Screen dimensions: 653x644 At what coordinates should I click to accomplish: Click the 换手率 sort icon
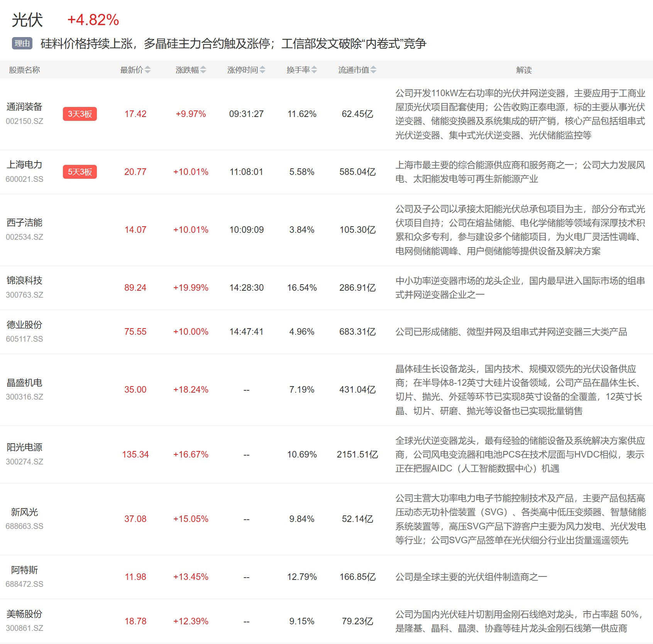[314, 70]
